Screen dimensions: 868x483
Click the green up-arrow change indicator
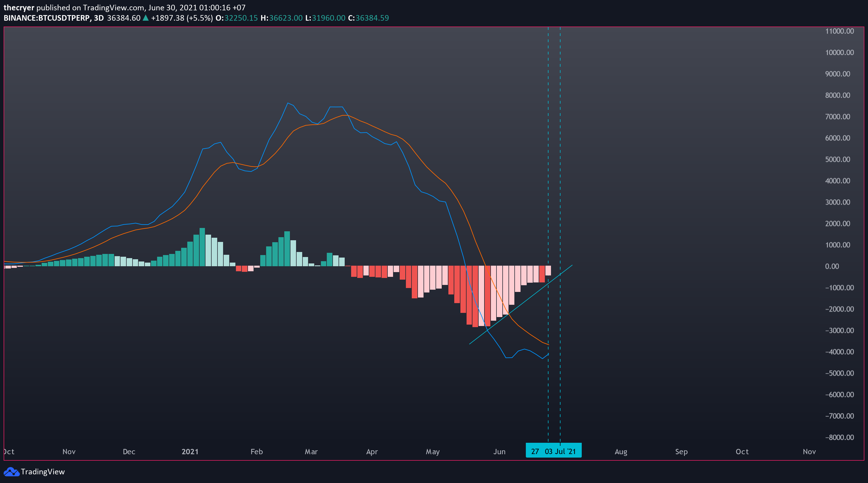(146, 18)
